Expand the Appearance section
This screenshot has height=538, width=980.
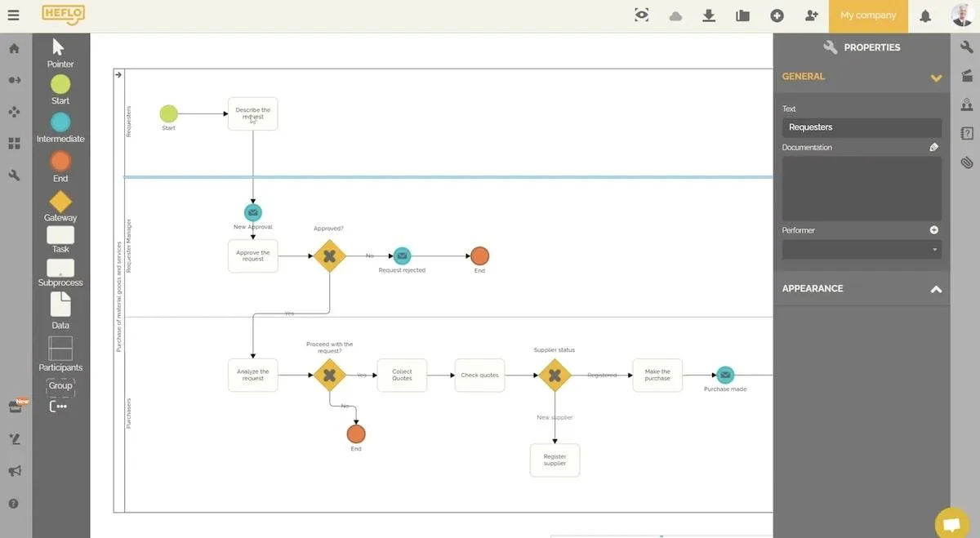click(x=936, y=289)
